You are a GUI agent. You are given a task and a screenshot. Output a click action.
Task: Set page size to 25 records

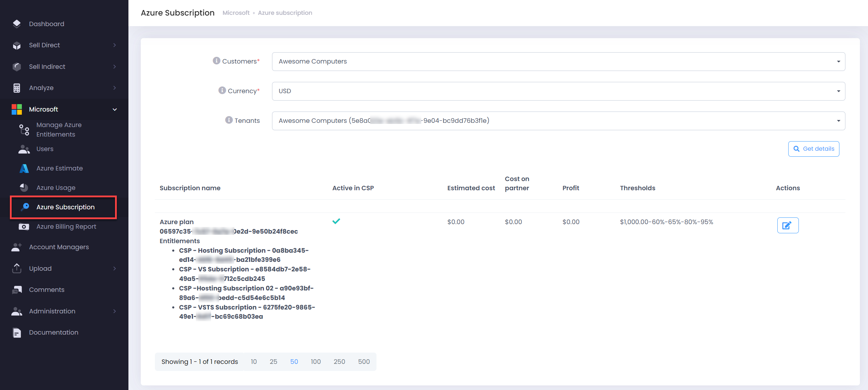pyautogui.click(x=273, y=362)
